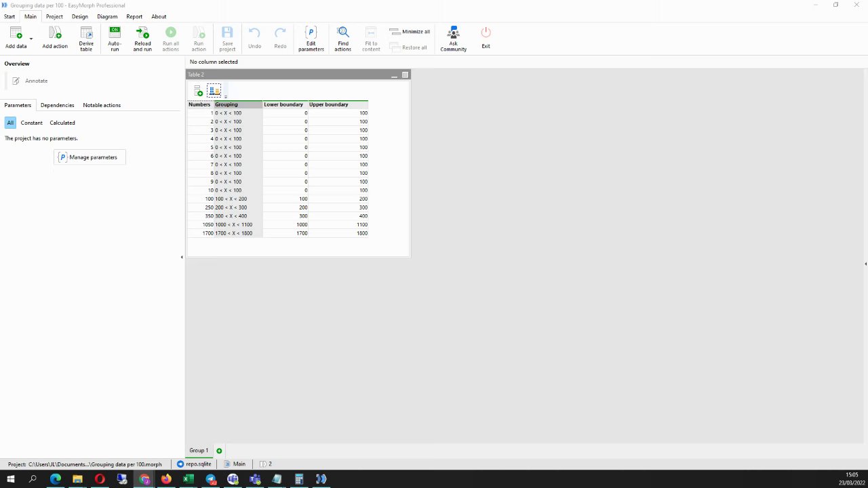Expand the right side panel arrow
The image size is (868, 488).
coord(865,264)
